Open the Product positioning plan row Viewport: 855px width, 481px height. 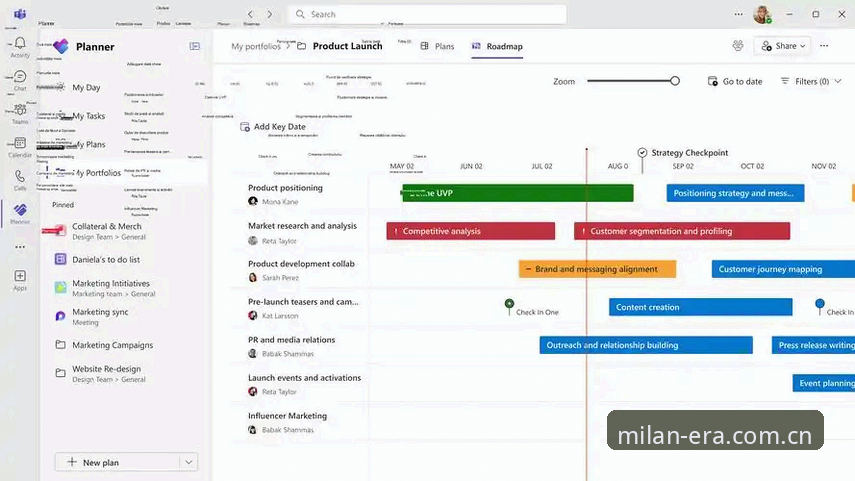tap(285, 188)
